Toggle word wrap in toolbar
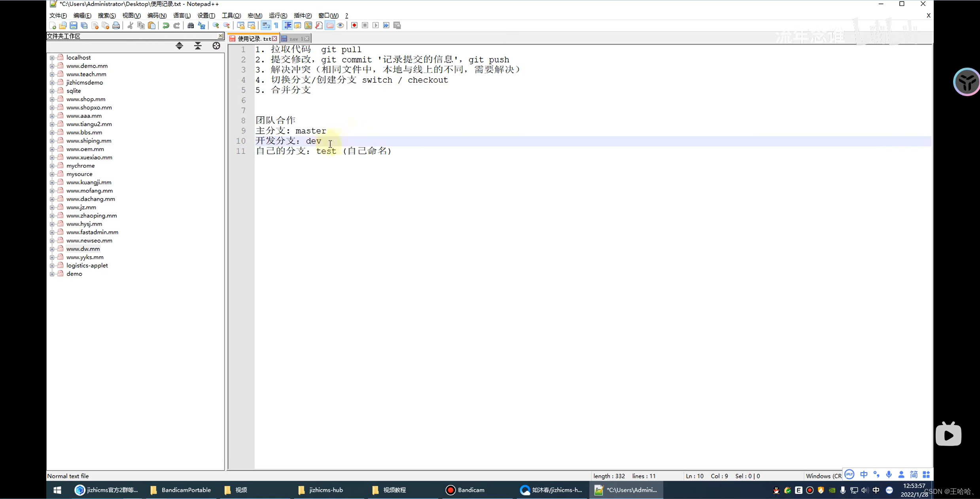 pyautogui.click(x=266, y=25)
